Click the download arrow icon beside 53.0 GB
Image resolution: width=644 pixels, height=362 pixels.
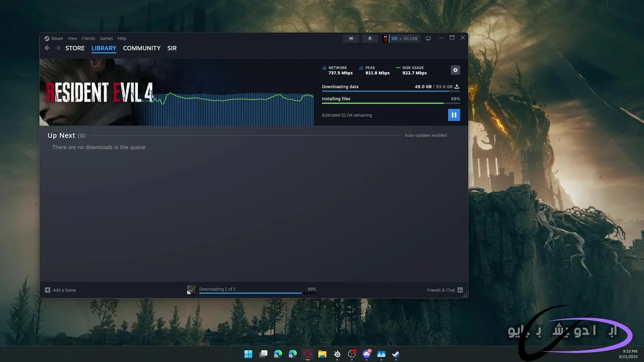[x=457, y=86]
